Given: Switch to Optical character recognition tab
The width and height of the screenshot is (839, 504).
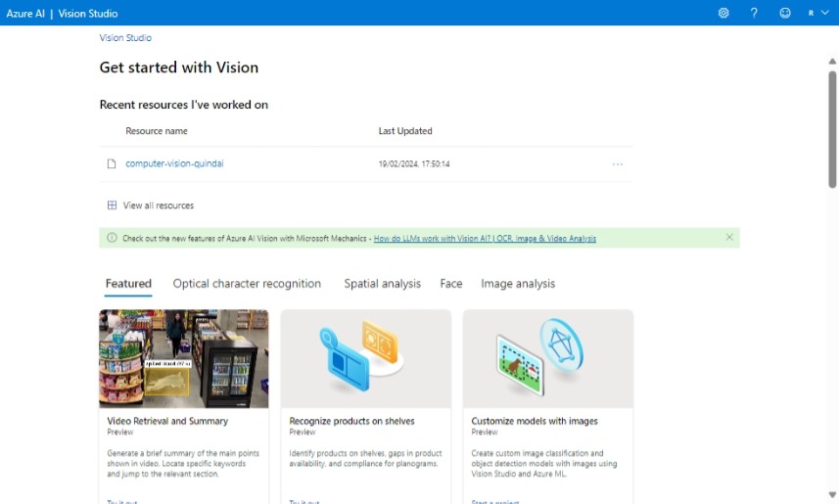Looking at the screenshot, I should point(247,284).
